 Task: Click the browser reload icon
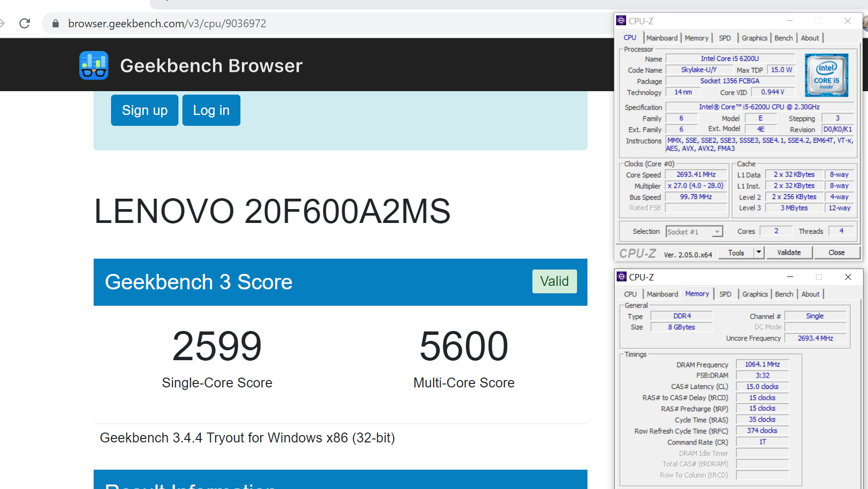[24, 23]
